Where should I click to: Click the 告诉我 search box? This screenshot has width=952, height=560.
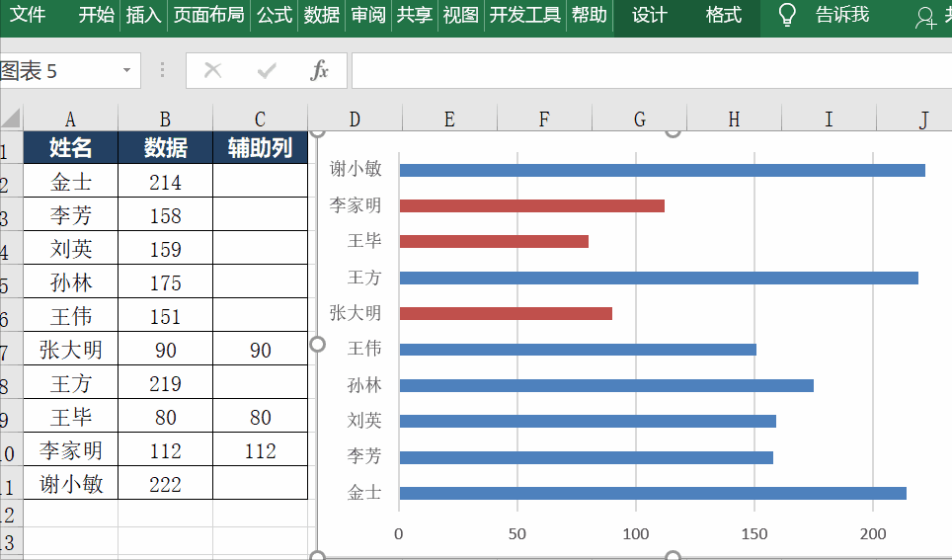[x=842, y=15]
